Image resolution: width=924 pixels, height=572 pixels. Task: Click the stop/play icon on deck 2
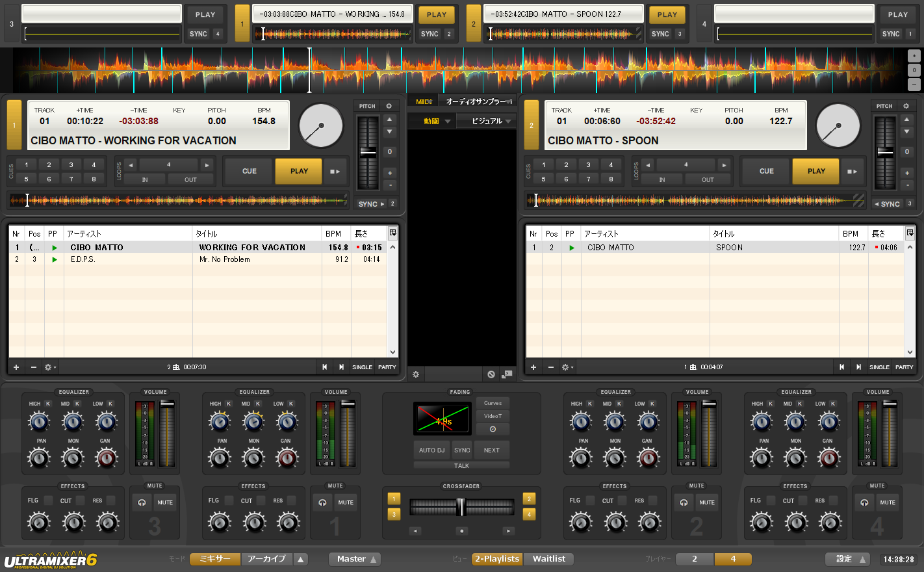click(x=852, y=172)
